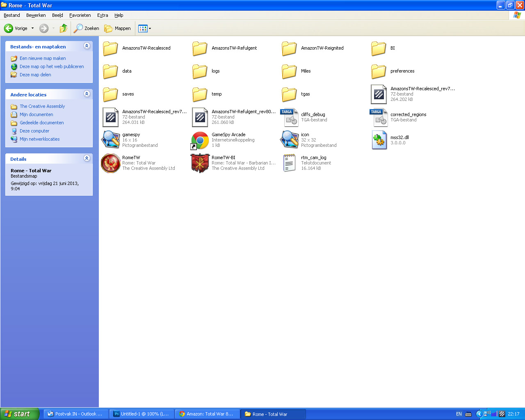
Task: Open the Bestand menu
Action: click(12, 15)
